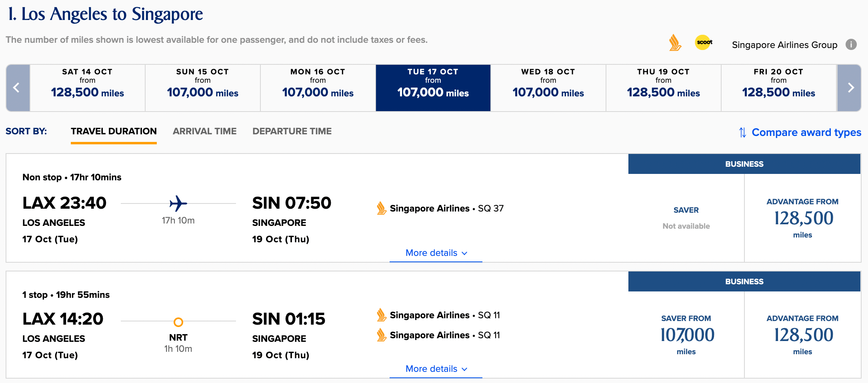Choose Saver 107,000 miles fare
The width and height of the screenshot is (868, 383).
tap(686, 335)
